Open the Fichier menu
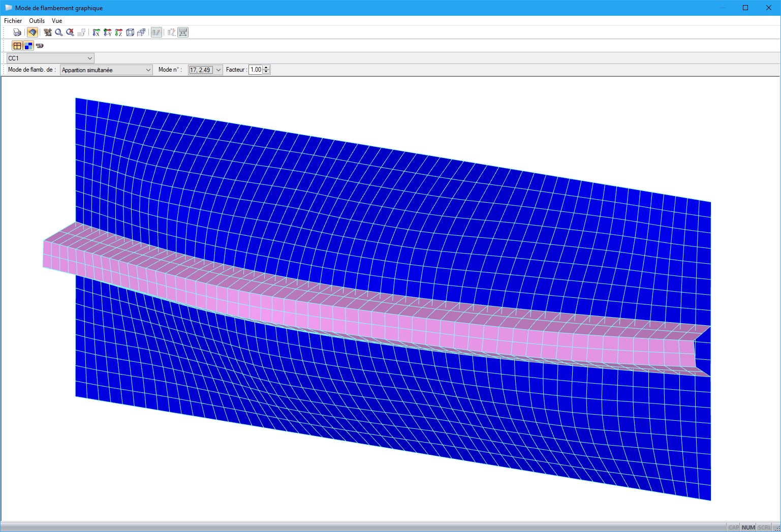The height and width of the screenshot is (532, 781). point(13,21)
